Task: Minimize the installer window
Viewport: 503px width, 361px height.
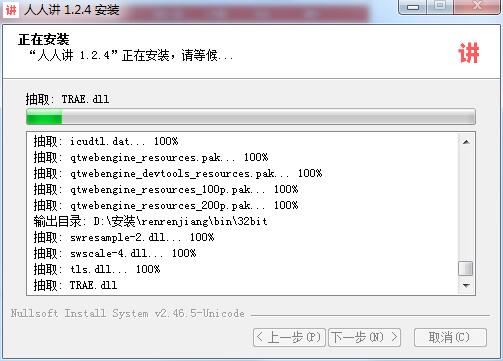Action: [x=413, y=7]
